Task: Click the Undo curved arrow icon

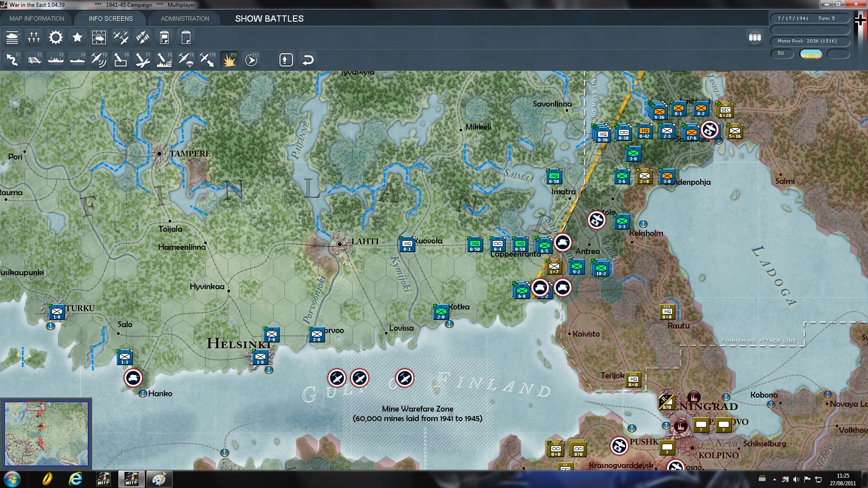Action: 308,60
